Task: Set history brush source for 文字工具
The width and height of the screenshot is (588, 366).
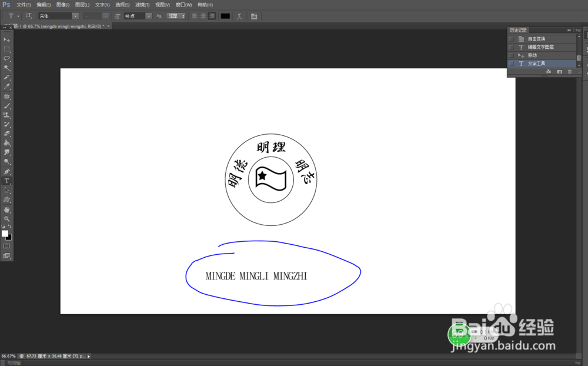Action: [512, 64]
